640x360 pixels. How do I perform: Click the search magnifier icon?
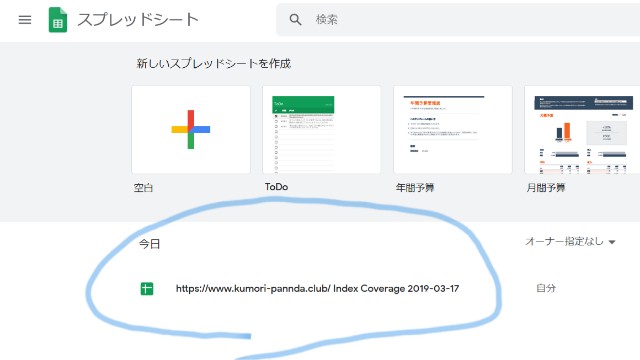click(296, 20)
